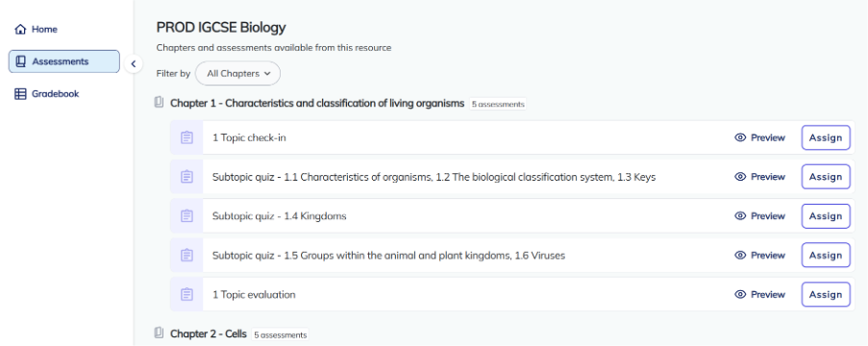Assign the Subtopic quiz 1.5 Groups assessment
The width and height of the screenshot is (868, 346).
pyautogui.click(x=826, y=256)
